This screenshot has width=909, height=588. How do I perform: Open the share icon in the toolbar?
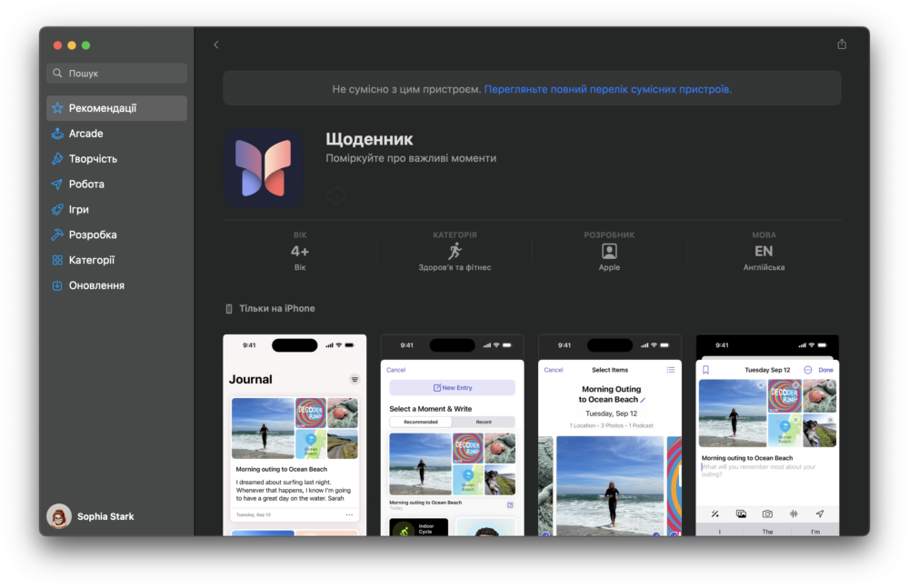pos(842,44)
